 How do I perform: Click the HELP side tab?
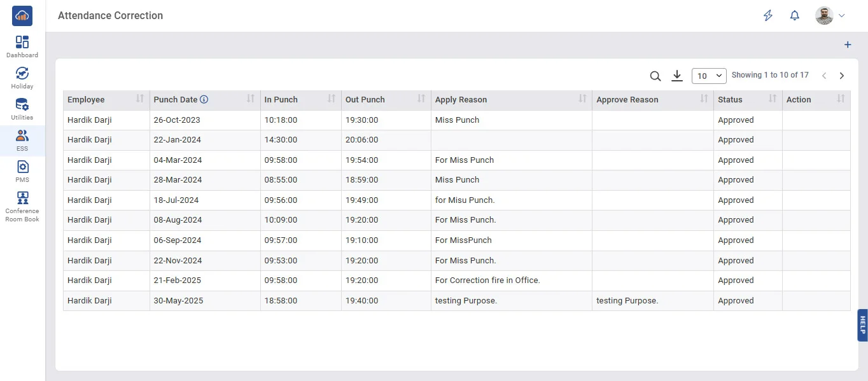(862, 325)
